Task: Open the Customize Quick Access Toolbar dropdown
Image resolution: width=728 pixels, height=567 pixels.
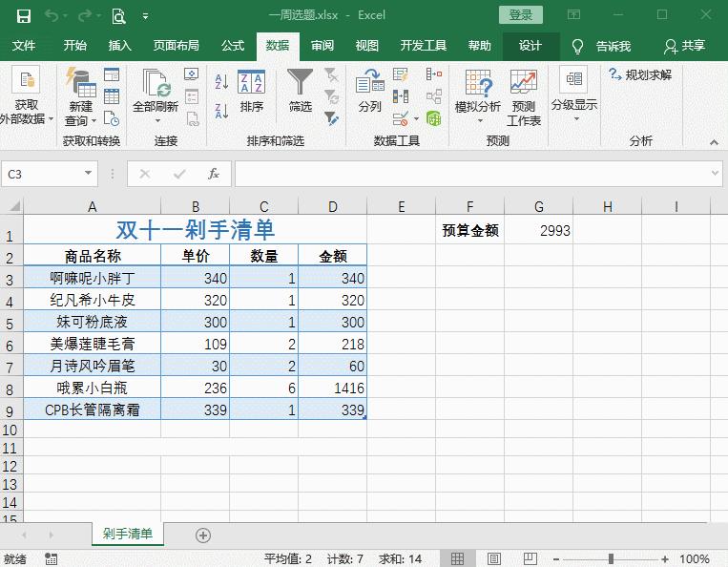Action: [145, 16]
